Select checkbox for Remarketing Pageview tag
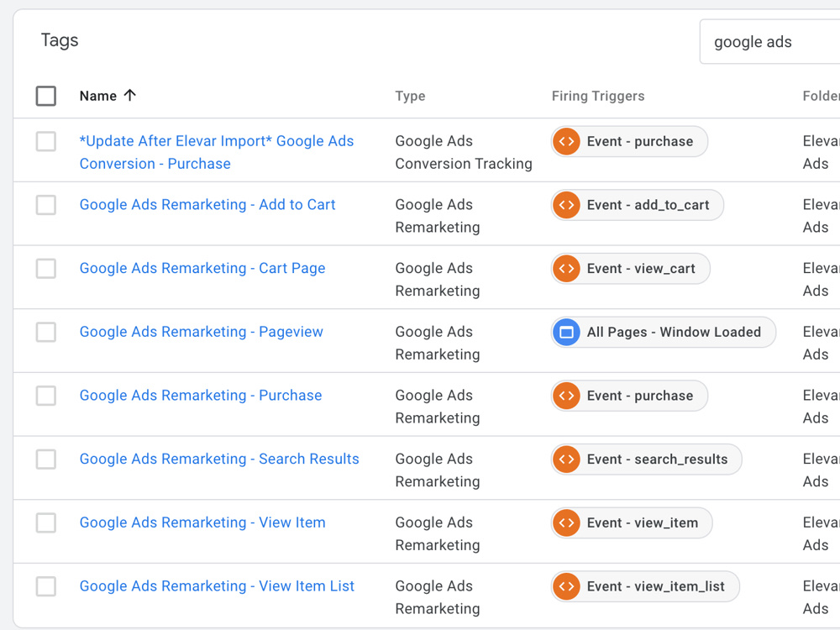840x630 pixels. (46, 332)
